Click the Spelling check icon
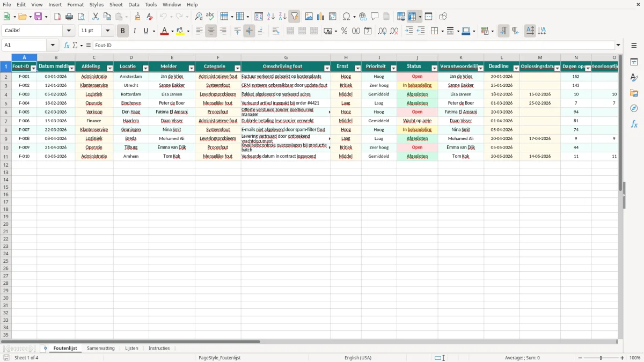The height and width of the screenshot is (362, 644). 210,17
